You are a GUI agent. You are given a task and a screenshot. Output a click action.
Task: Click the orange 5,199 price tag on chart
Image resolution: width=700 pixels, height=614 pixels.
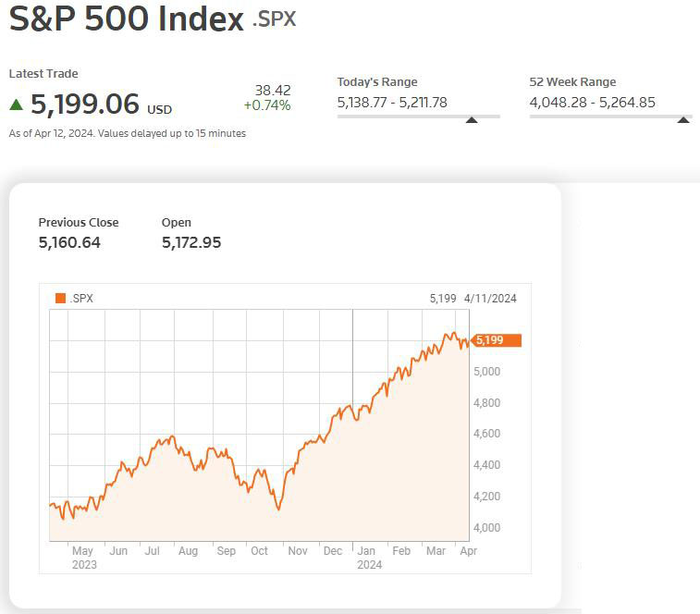(497, 340)
